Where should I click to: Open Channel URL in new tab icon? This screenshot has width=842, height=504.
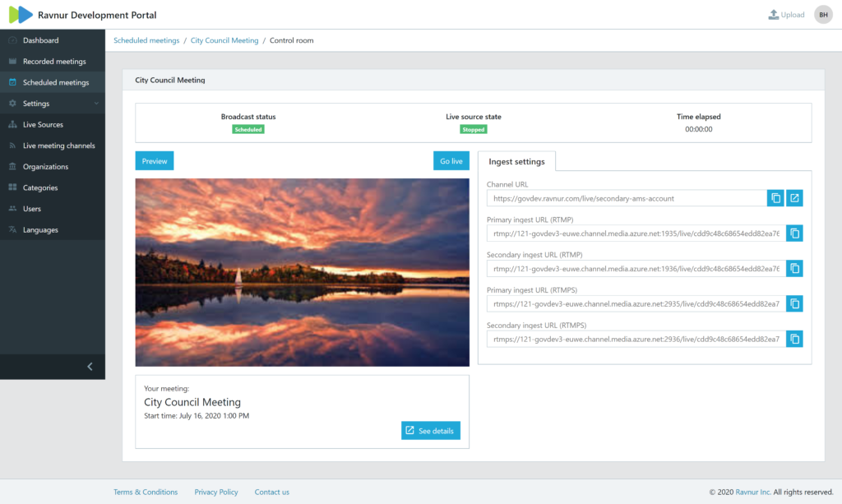pyautogui.click(x=794, y=198)
